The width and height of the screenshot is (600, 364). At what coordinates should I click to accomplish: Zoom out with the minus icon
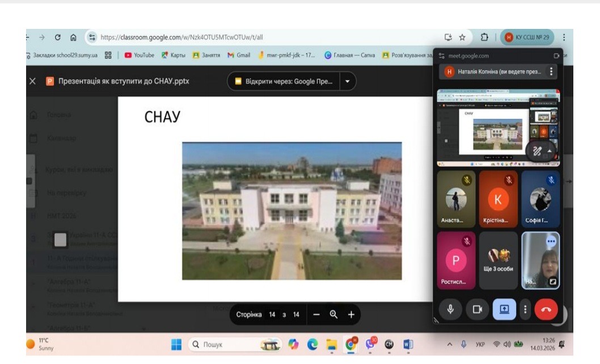[316, 315]
